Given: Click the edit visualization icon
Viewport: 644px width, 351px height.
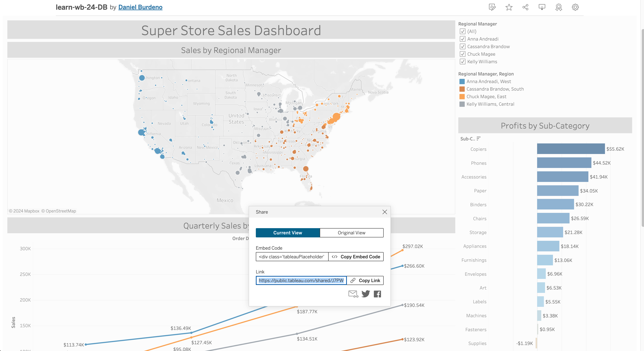Looking at the screenshot, I should (x=492, y=7).
